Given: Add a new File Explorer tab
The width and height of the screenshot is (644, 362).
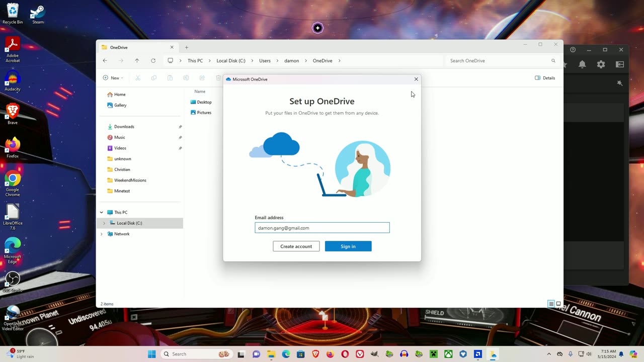Looking at the screenshot, I should point(187,47).
